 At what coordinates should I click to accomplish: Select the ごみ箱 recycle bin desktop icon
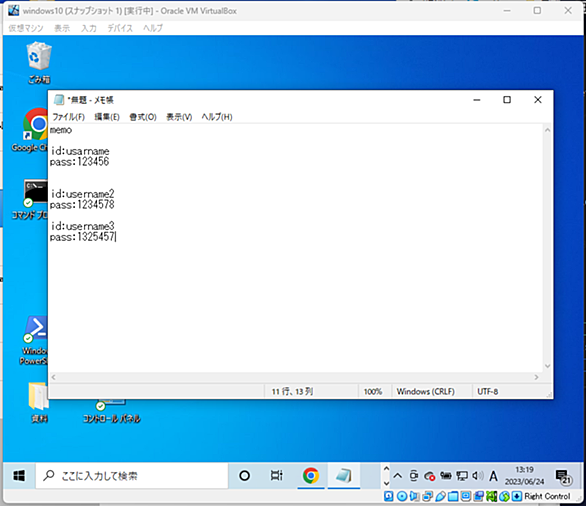pos(39,62)
